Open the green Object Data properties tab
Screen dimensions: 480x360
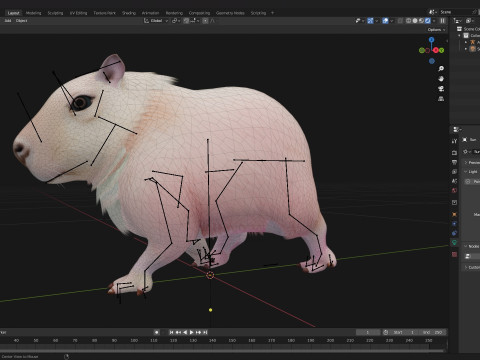pyautogui.click(x=454, y=243)
